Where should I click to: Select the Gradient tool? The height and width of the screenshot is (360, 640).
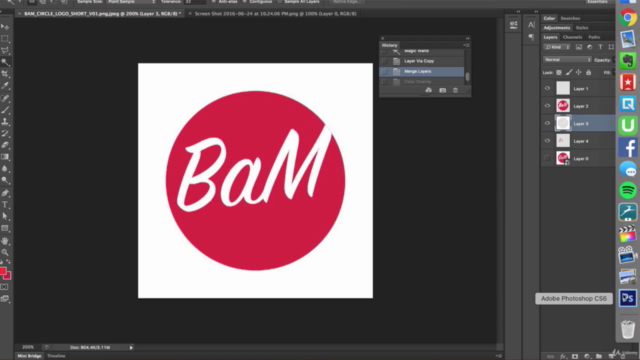5,157
